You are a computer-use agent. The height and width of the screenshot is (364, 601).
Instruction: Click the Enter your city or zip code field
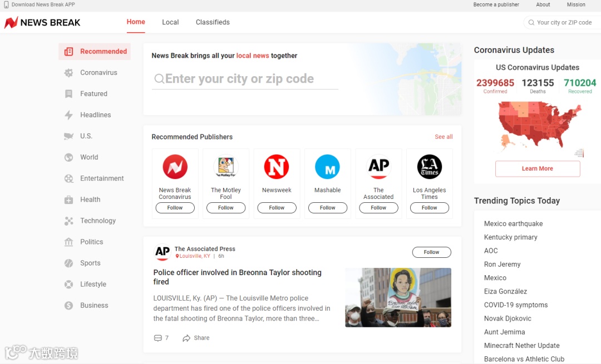tap(245, 79)
